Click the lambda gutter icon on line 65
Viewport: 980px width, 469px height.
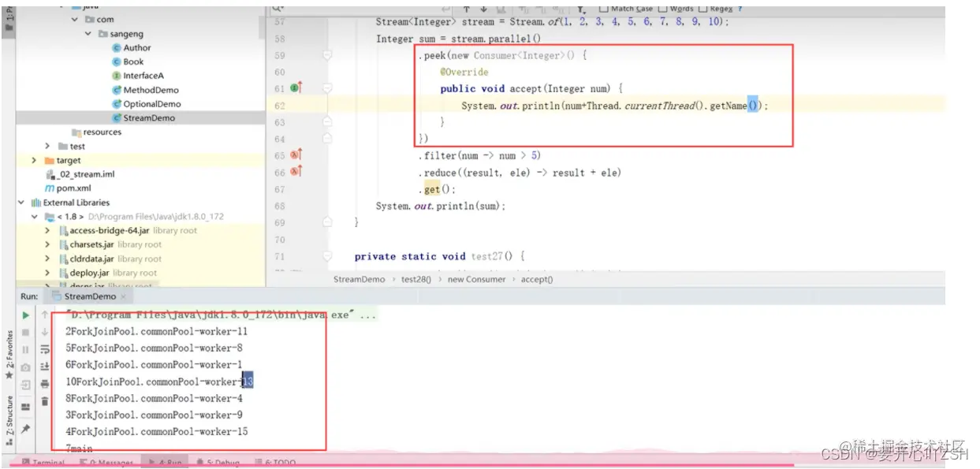296,155
